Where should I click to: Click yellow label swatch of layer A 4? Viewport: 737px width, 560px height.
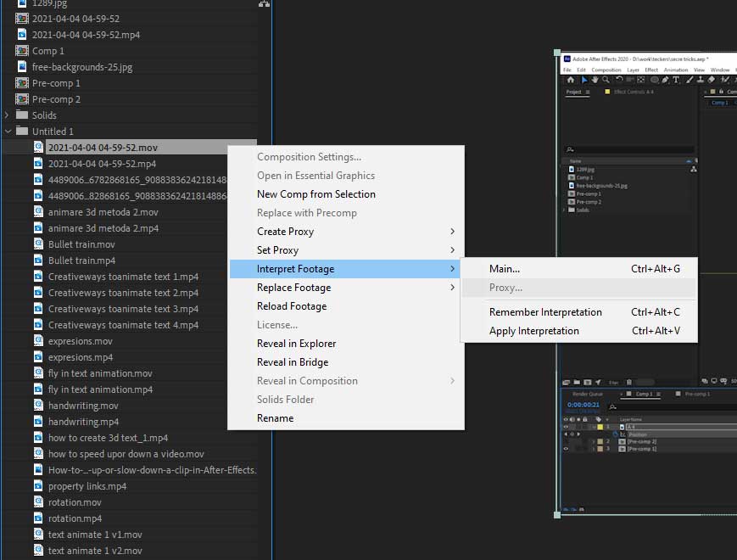coord(600,427)
